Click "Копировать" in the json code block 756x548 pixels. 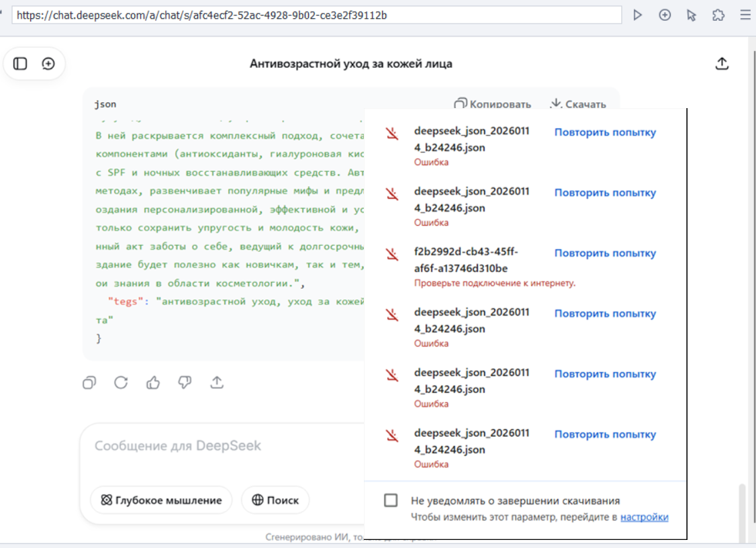click(493, 104)
